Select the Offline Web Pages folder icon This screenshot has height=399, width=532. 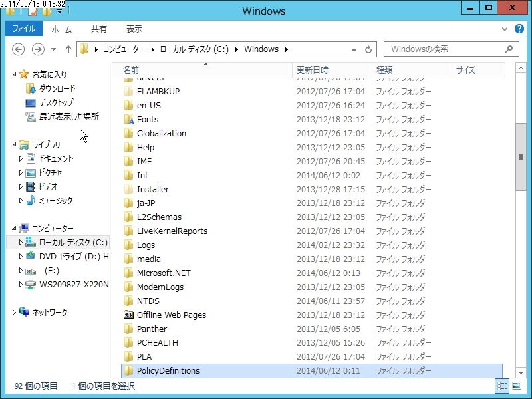click(x=128, y=315)
